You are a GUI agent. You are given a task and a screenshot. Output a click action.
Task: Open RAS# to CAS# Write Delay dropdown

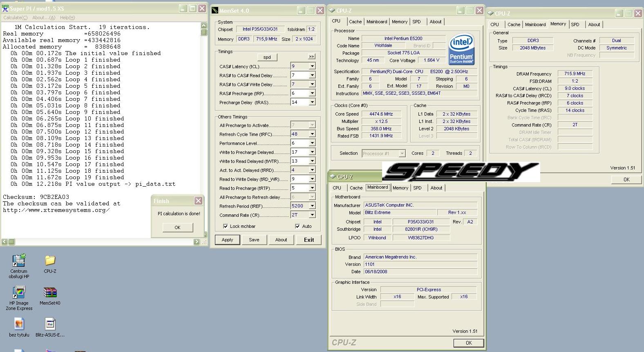coord(312,84)
